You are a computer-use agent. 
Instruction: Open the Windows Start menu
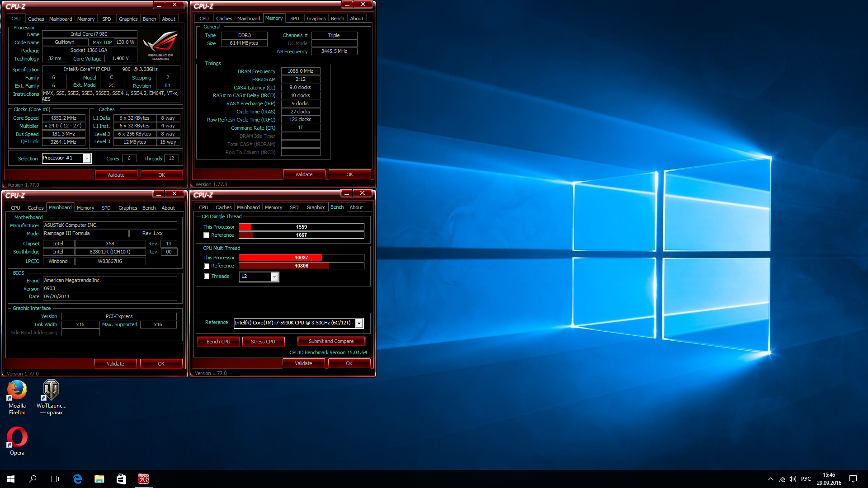click(11, 479)
